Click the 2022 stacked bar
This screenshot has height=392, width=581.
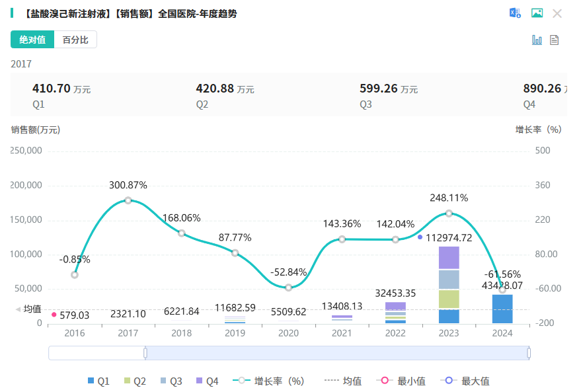[395, 313]
